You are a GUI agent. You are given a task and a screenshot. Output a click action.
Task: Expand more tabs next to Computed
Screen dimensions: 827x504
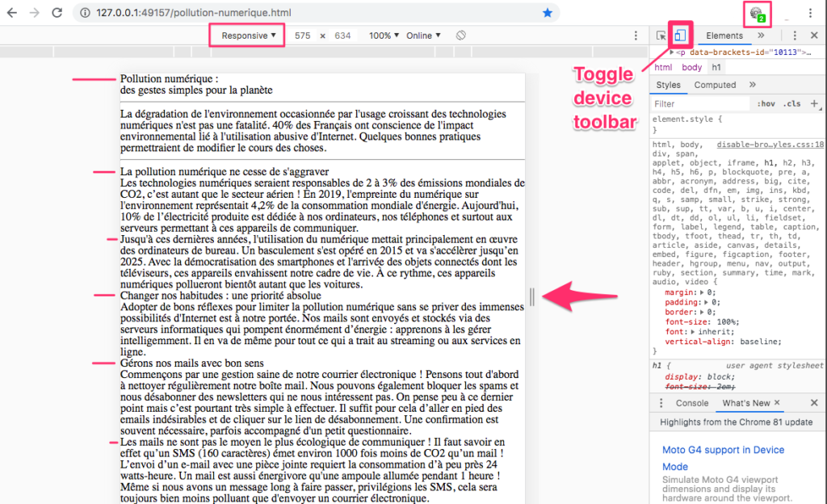click(x=752, y=84)
